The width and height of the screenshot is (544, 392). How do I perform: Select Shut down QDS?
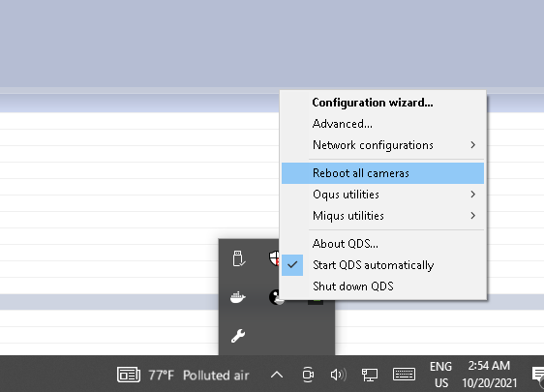382,286
